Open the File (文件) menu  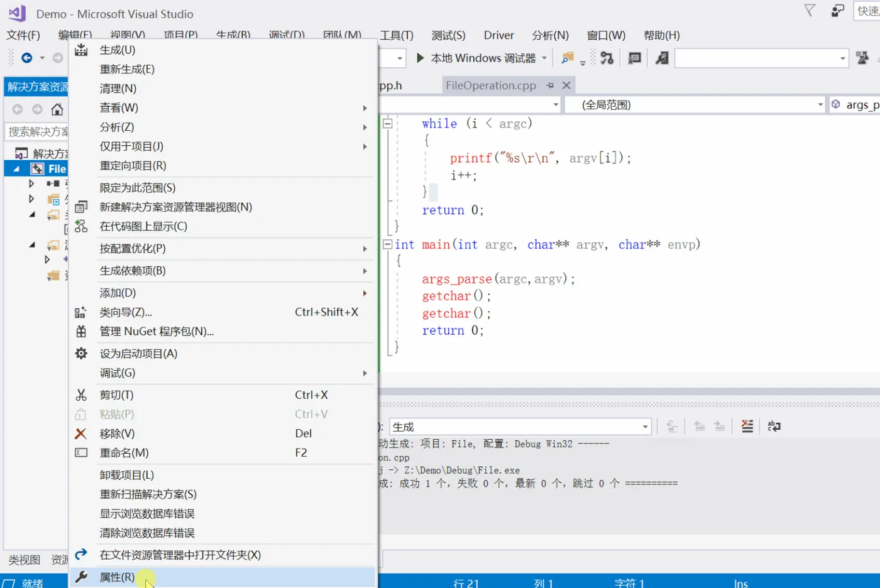point(23,35)
